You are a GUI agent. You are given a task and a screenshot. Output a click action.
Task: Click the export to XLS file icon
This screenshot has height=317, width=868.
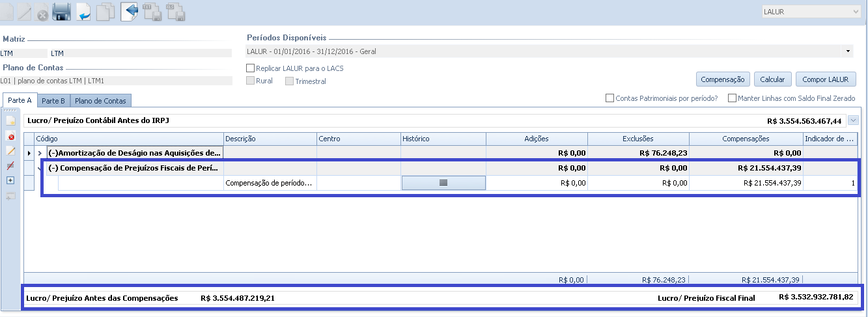coord(175,12)
